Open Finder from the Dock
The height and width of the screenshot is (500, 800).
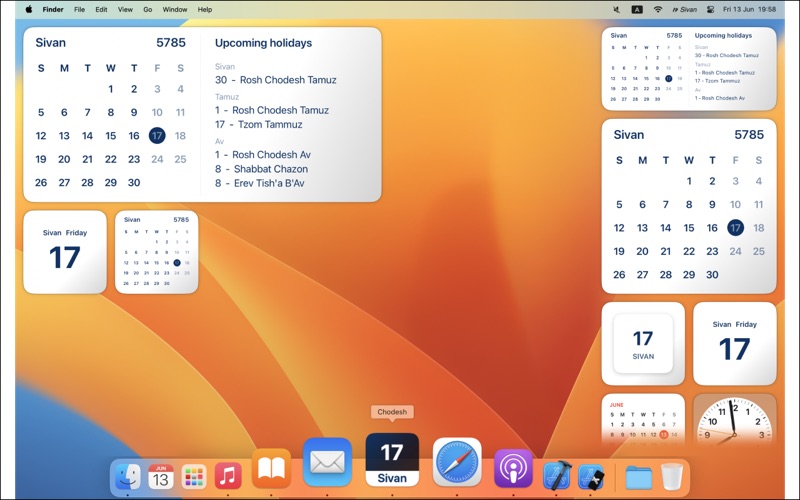point(127,477)
